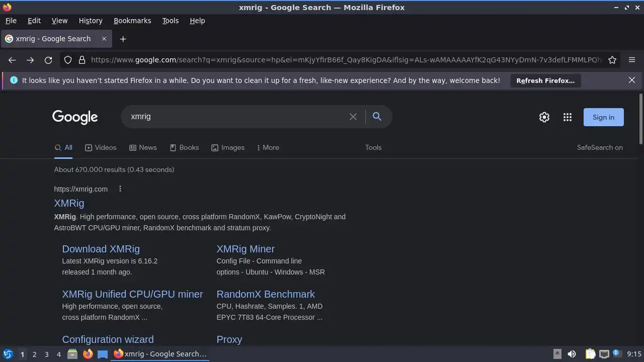
Task: Click the show desktop icon in taskbar
Action: [x=103, y=354]
